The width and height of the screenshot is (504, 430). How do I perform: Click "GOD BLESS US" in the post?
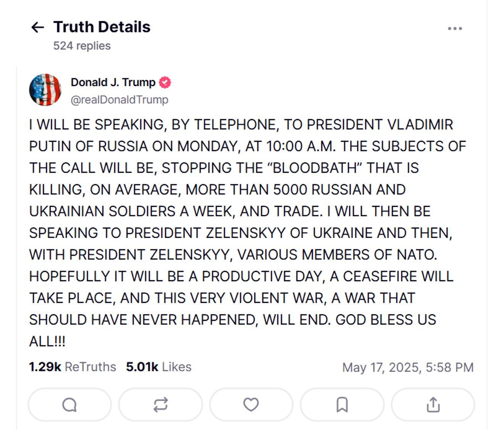(x=386, y=320)
